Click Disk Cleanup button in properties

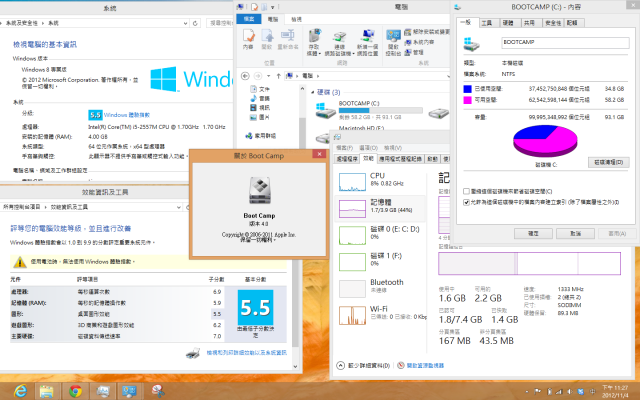tap(609, 162)
